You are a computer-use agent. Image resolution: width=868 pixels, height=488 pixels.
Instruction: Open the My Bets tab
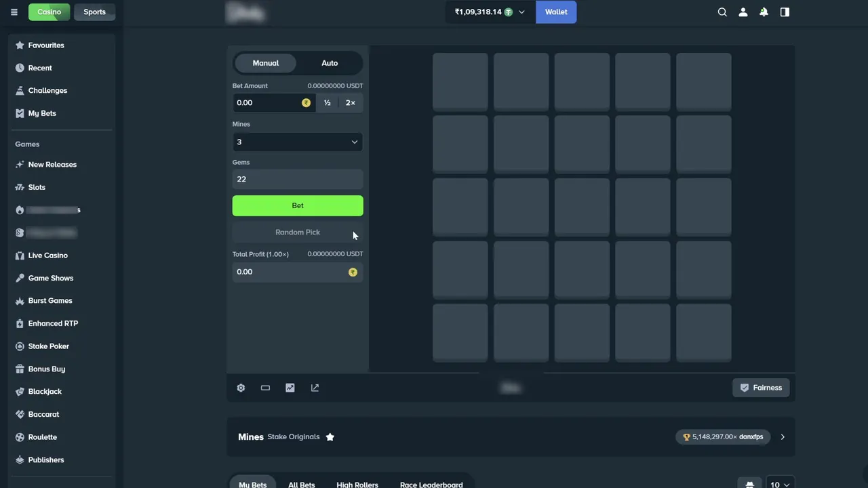253,485
